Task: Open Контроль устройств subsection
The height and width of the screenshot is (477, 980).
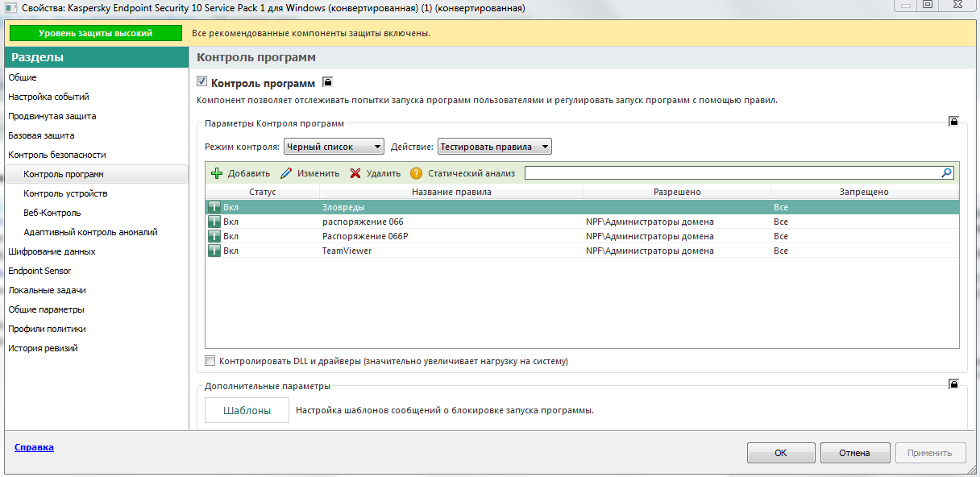Action: [65, 193]
